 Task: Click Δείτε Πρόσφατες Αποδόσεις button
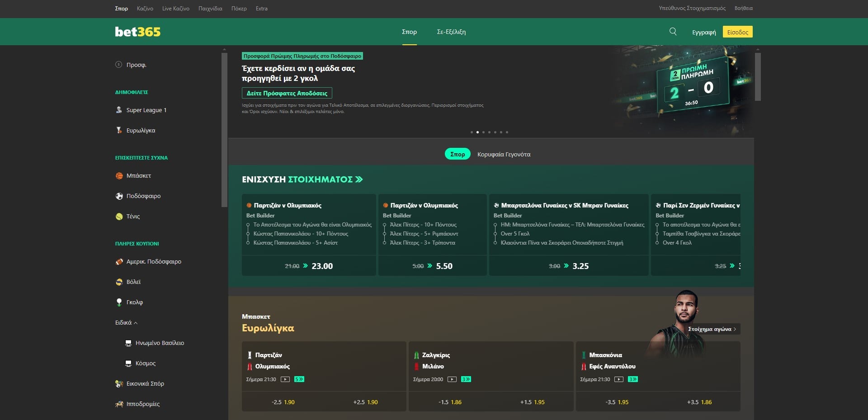(x=286, y=93)
